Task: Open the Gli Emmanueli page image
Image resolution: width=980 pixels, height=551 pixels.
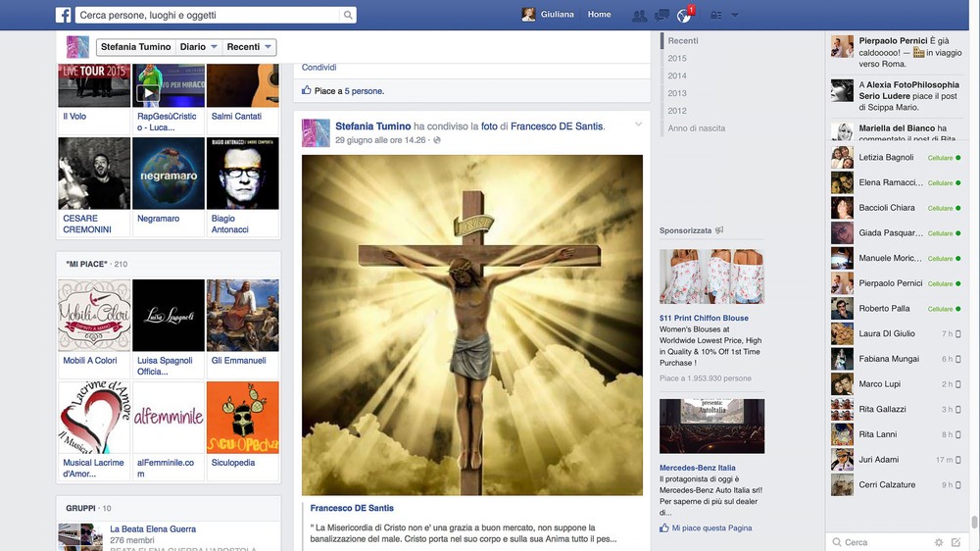Action: pos(242,316)
